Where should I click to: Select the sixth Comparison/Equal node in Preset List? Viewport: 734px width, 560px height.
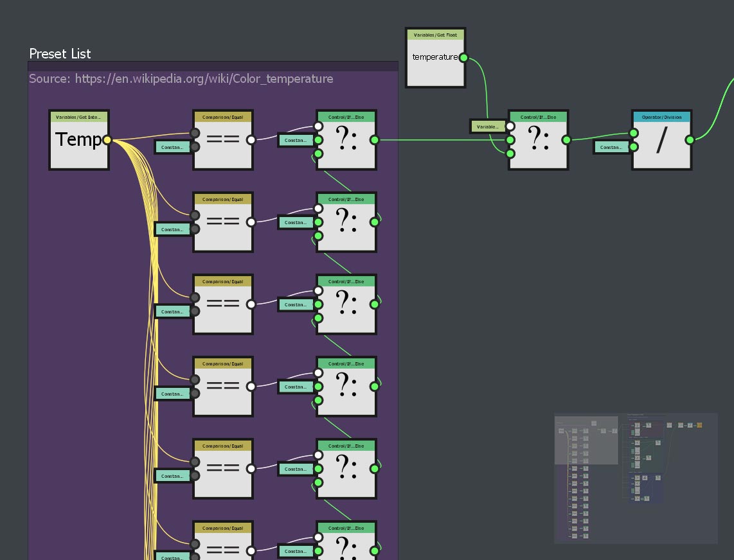click(223, 540)
